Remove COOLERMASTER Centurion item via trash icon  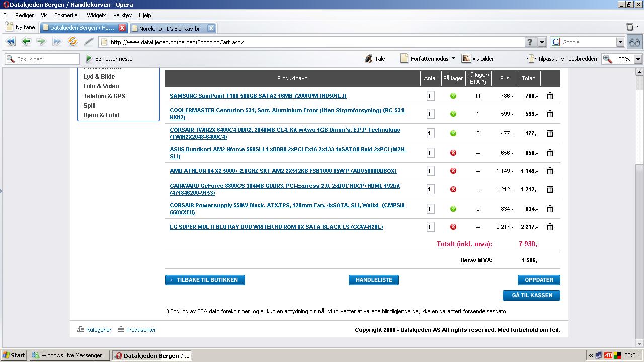coord(550,114)
